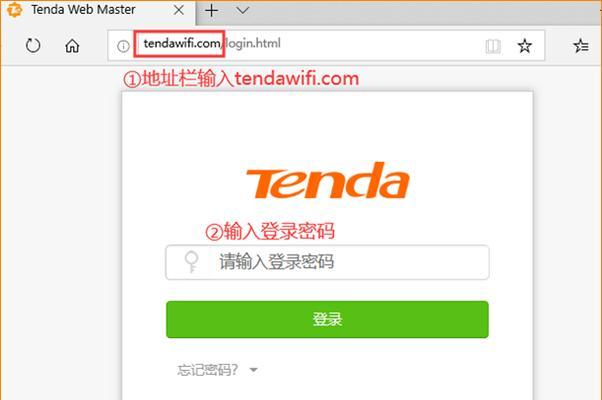Go to the browser home page icon
Image resolution: width=602 pixels, height=400 pixels.
pyautogui.click(x=72, y=46)
